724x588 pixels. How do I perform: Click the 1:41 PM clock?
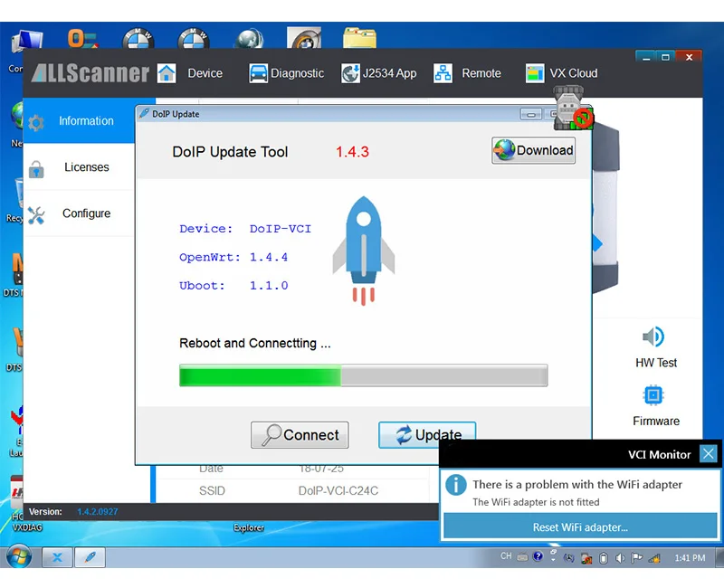690,558
